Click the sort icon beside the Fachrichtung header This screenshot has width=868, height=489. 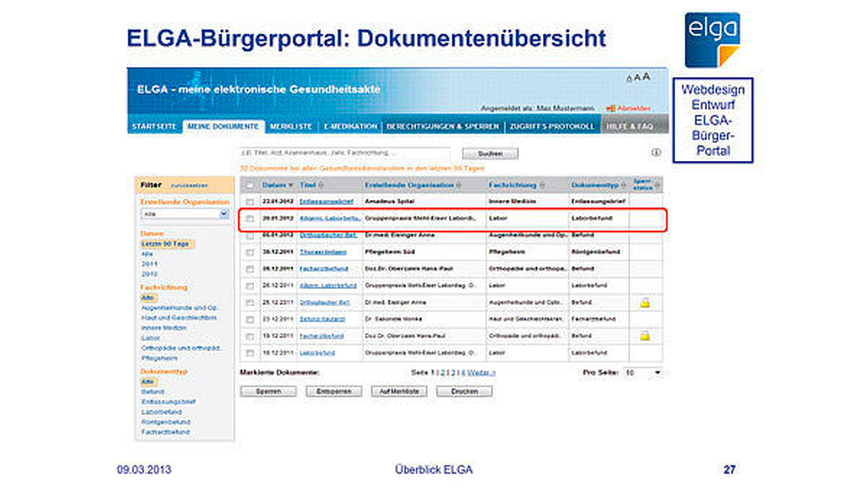click(x=542, y=185)
